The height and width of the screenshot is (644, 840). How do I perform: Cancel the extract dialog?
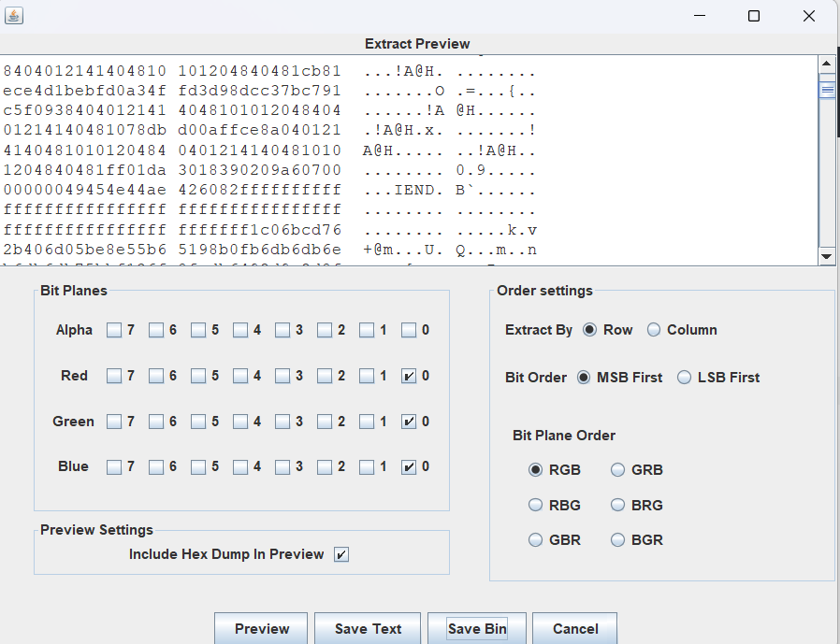point(575,628)
